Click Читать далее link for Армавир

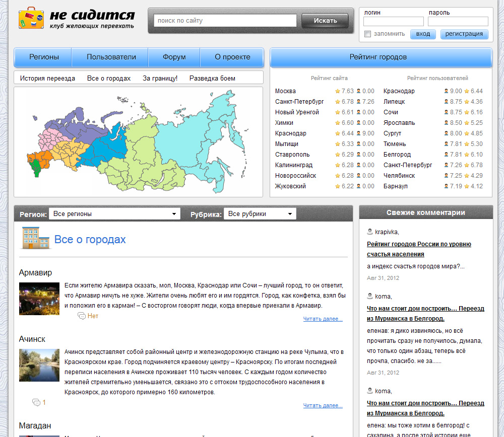[x=323, y=319]
